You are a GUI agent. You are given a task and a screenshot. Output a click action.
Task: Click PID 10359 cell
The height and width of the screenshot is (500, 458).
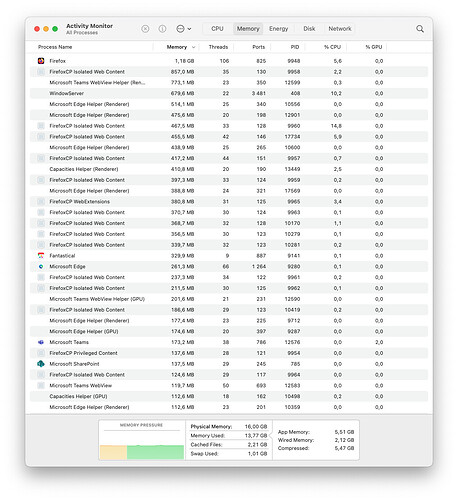[292, 407]
